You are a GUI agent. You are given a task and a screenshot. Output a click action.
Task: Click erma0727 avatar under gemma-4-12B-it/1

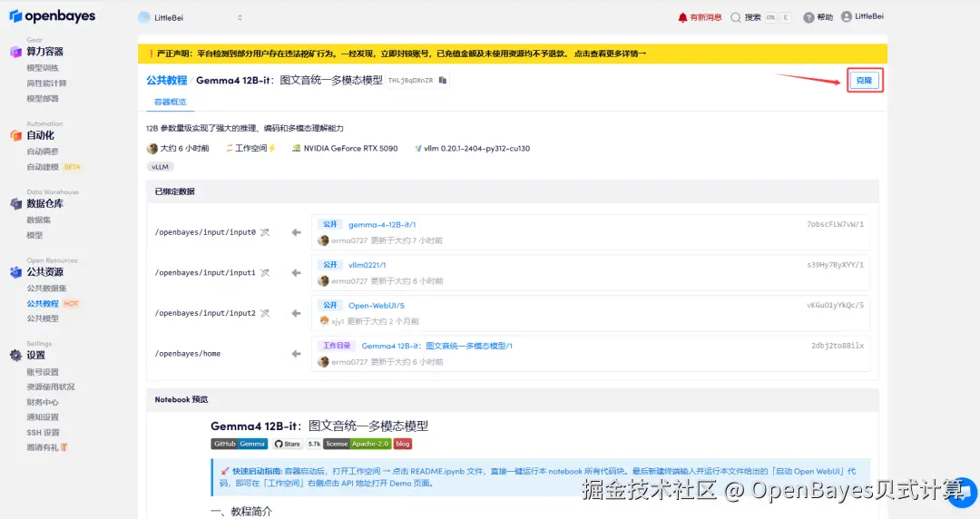tap(323, 240)
